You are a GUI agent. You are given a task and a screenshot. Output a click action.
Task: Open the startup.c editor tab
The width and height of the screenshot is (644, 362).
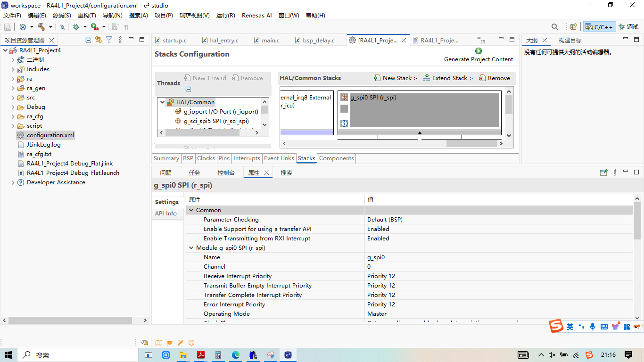pos(171,41)
